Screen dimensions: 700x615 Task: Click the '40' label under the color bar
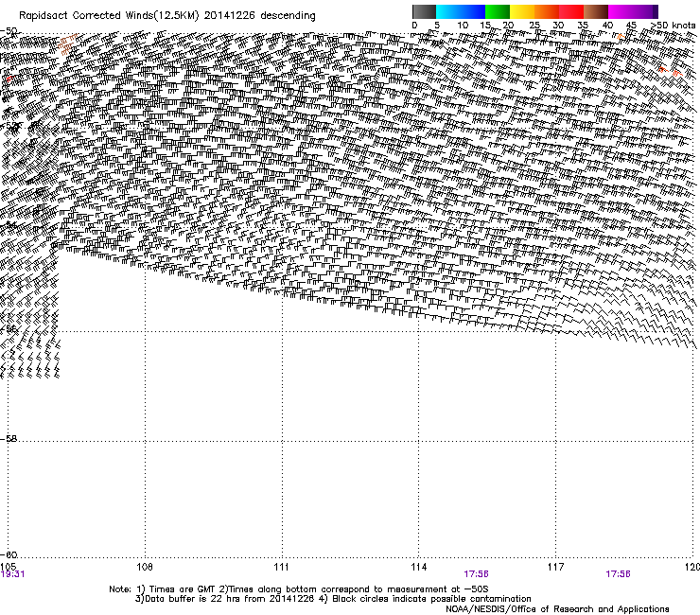point(607,26)
